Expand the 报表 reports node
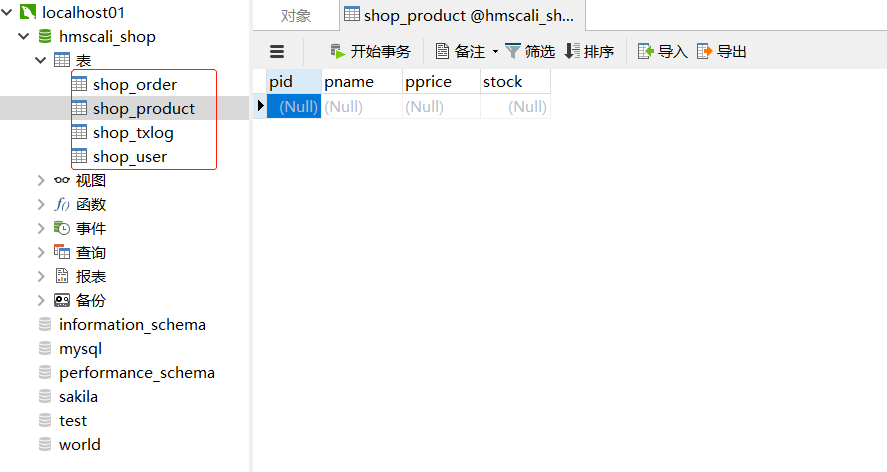 41,276
